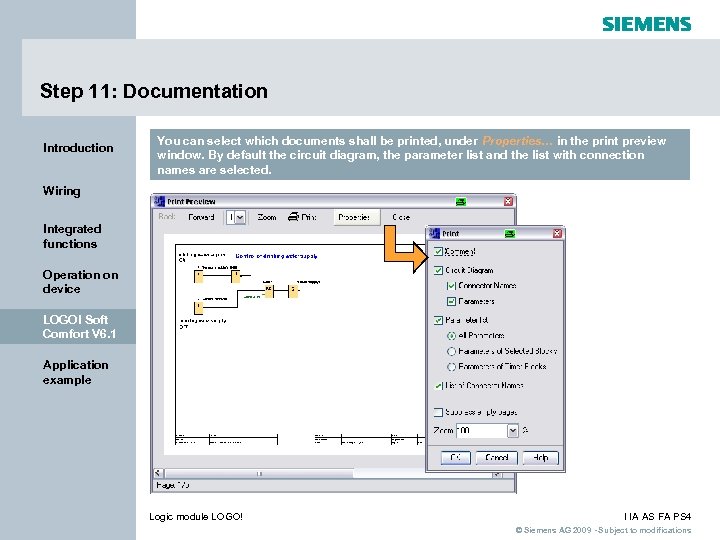Click Cancel in the Print dialog
Screen dimensions: 720x540
(496, 458)
